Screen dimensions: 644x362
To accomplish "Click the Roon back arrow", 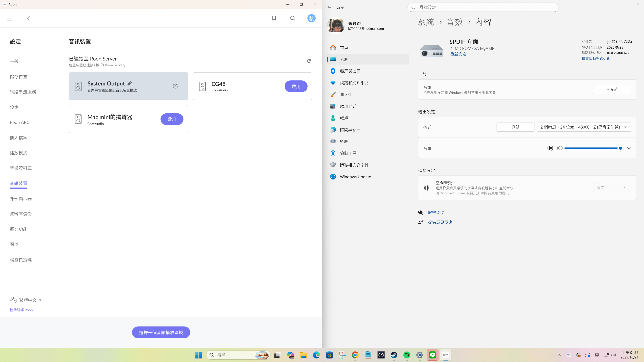I will point(29,18).
